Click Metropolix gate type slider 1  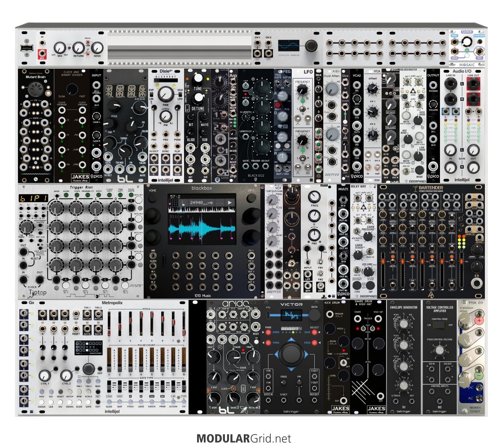(x=109, y=387)
